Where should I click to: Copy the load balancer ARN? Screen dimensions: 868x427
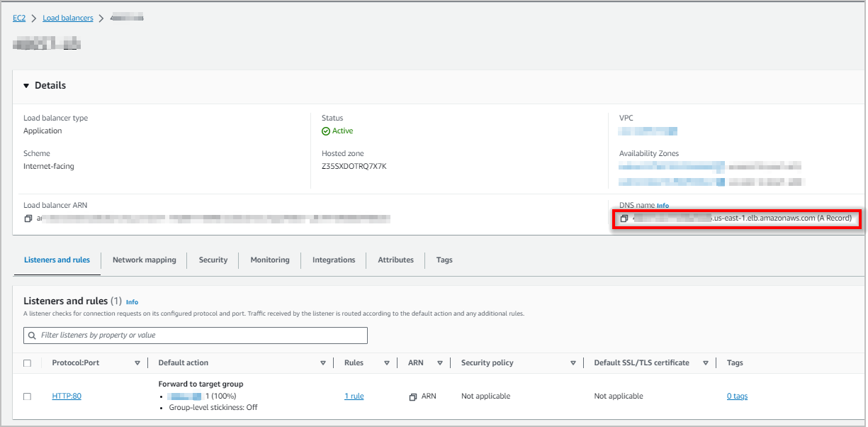click(28, 218)
